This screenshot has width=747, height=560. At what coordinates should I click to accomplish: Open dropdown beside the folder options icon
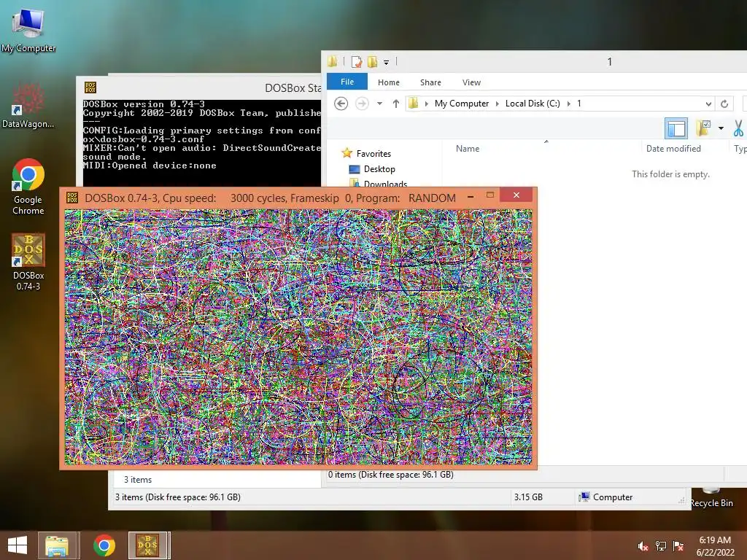click(721, 128)
